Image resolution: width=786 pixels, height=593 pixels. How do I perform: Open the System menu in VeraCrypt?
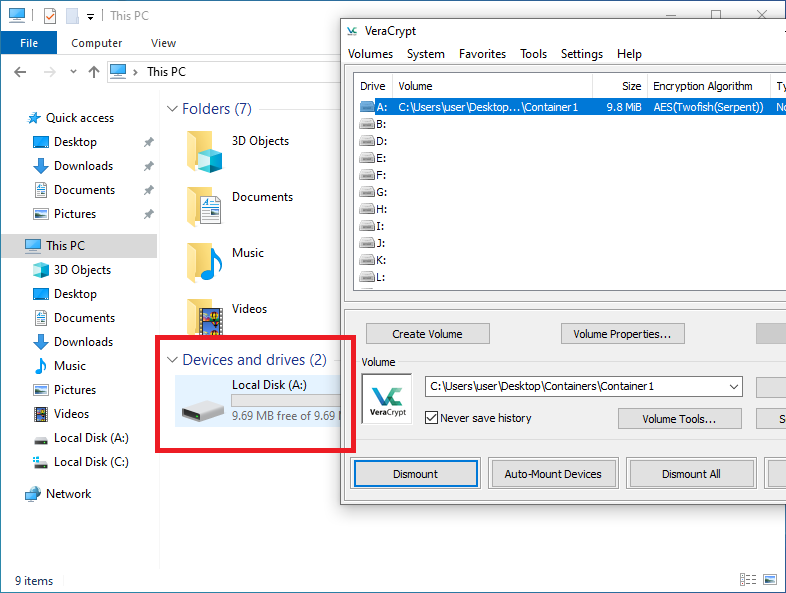pos(426,54)
